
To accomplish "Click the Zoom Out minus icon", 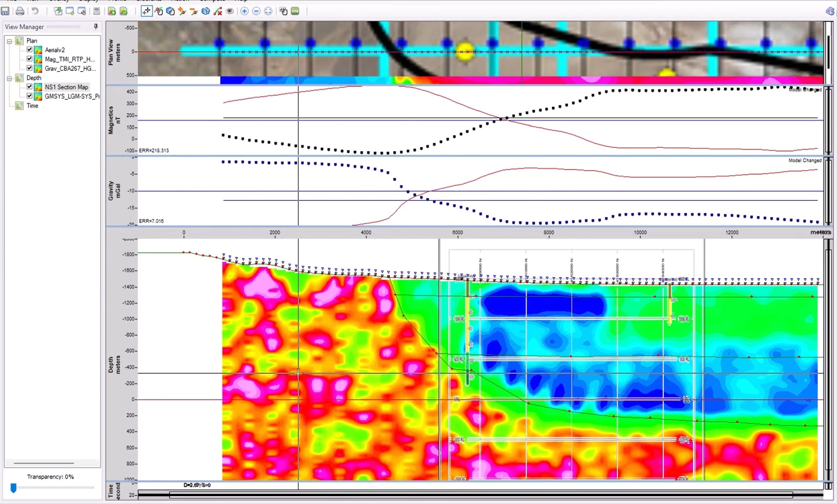I will [x=256, y=11].
